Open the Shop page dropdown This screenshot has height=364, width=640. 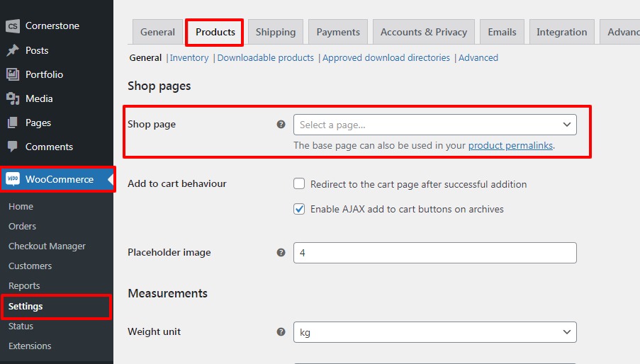click(434, 125)
